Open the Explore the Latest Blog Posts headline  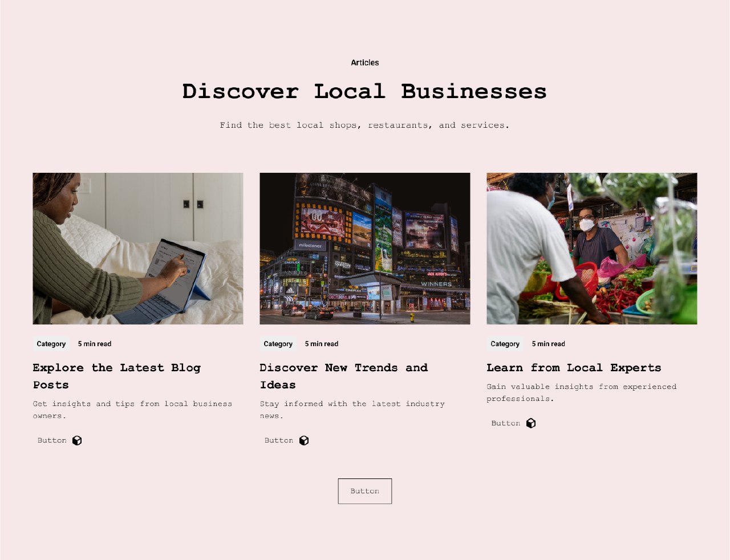coord(117,376)
